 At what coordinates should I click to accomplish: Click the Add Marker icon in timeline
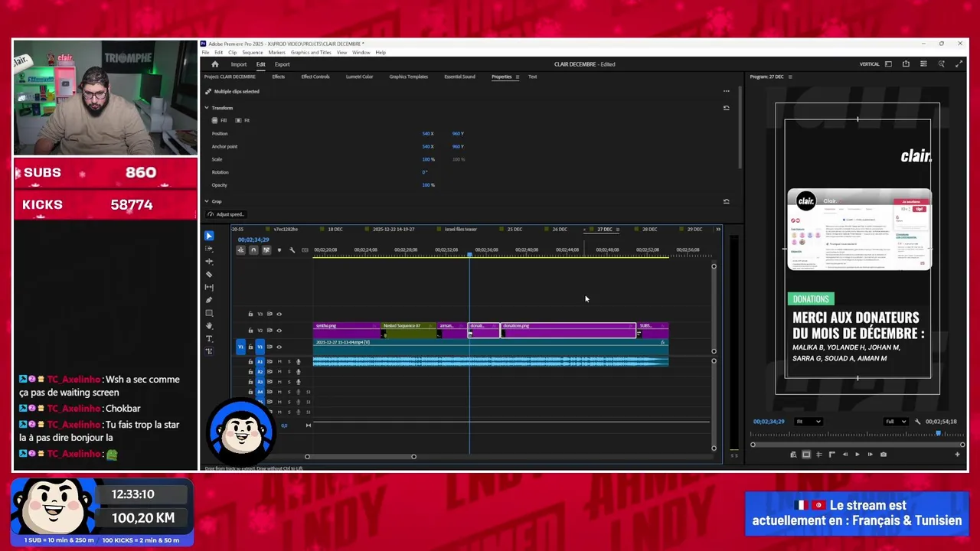pos(279,250)
